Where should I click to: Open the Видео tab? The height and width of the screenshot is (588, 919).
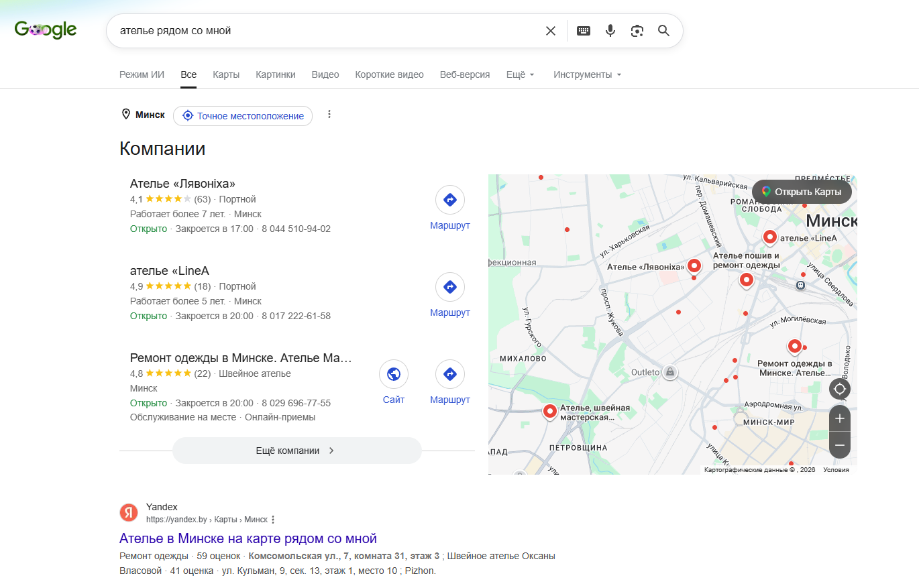(325, 74)
